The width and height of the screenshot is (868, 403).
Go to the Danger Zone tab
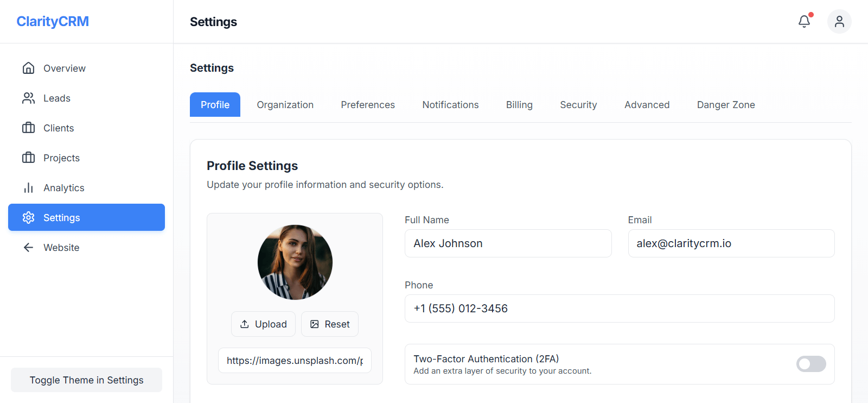click(x=725, y=105)
